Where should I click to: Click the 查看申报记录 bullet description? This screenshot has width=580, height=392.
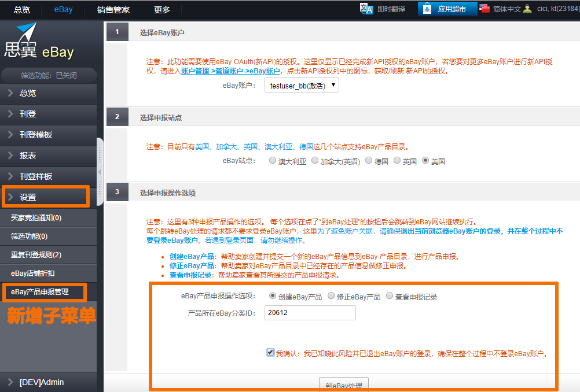coord(255,275)
